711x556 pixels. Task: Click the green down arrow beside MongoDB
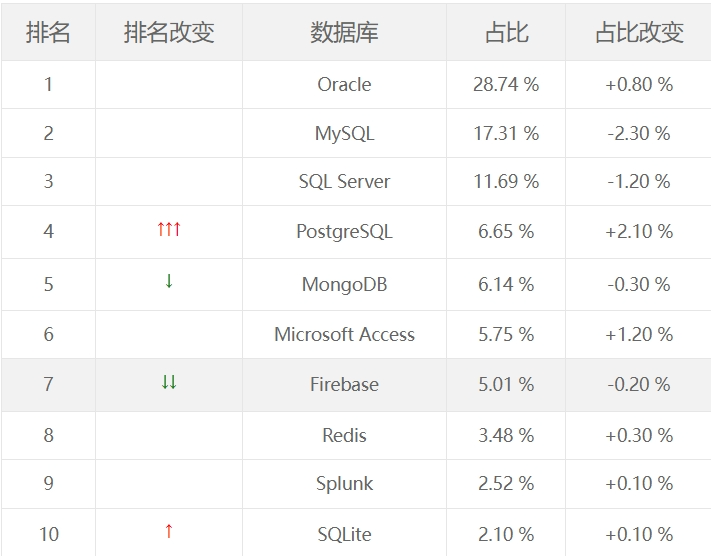point(169,281)
